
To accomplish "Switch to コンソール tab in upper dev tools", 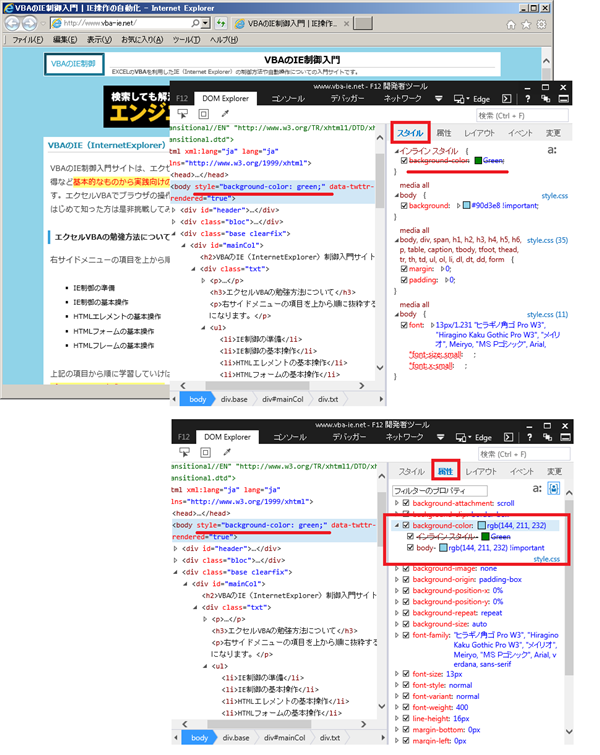I will 288,99.
